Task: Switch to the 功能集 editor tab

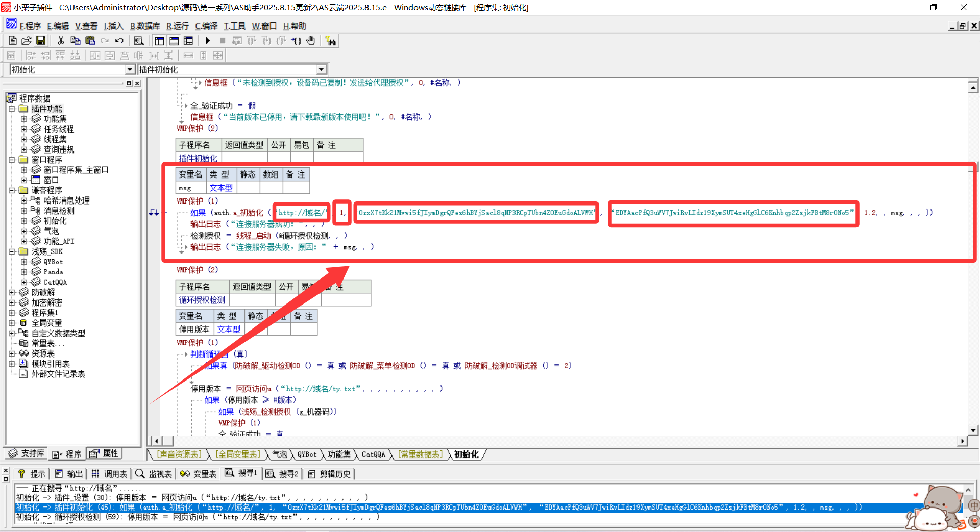Action: pyautogui.click(x=339, y=454)
